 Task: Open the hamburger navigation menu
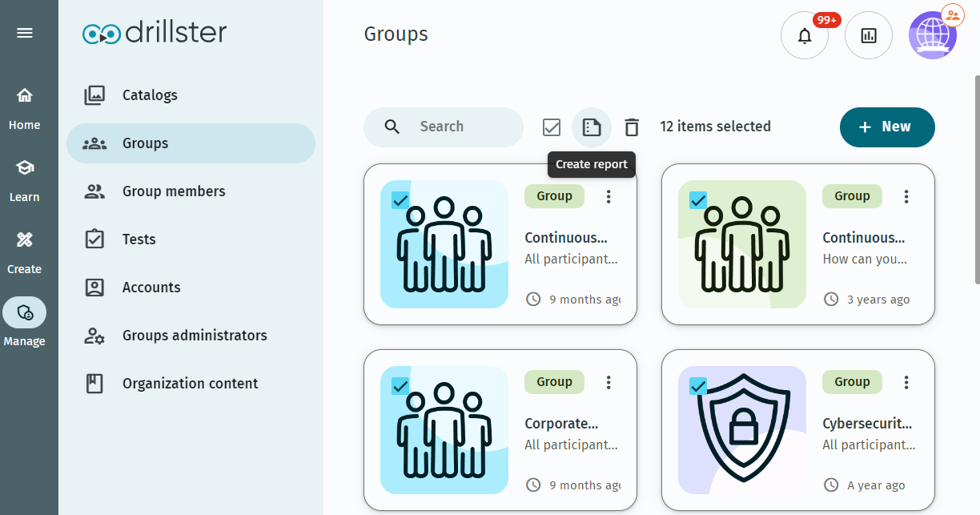tap(25, 33)
